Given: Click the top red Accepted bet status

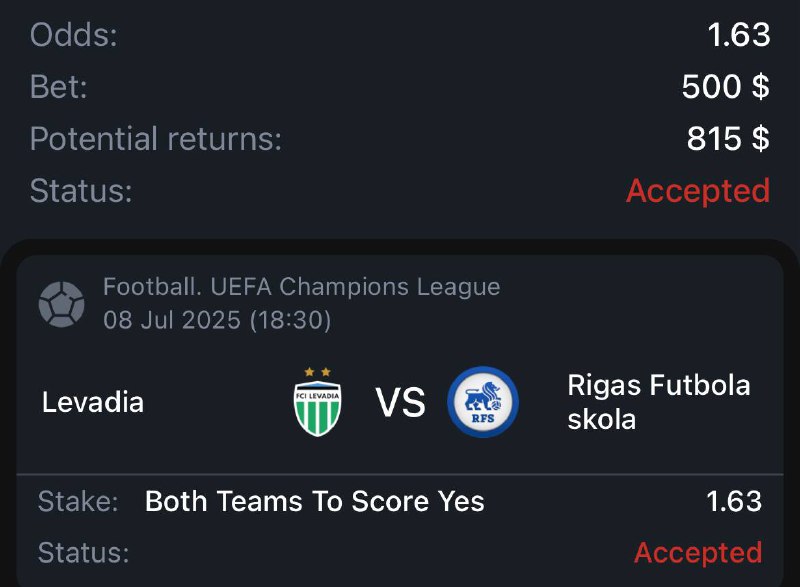Looking at the screenshot, I should pos(698,190).
